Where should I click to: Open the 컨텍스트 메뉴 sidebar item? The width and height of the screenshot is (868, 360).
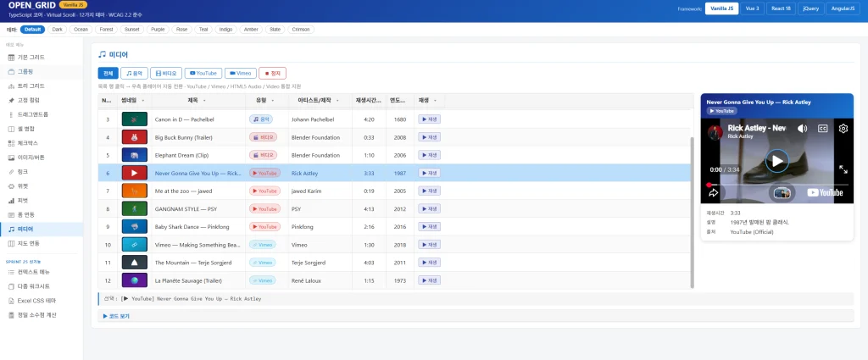(x=42, y=272)
